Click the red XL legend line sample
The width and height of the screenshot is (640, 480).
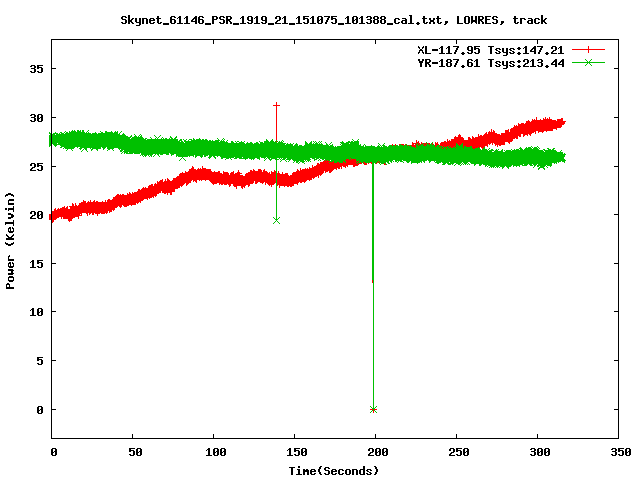click(589, 49)
